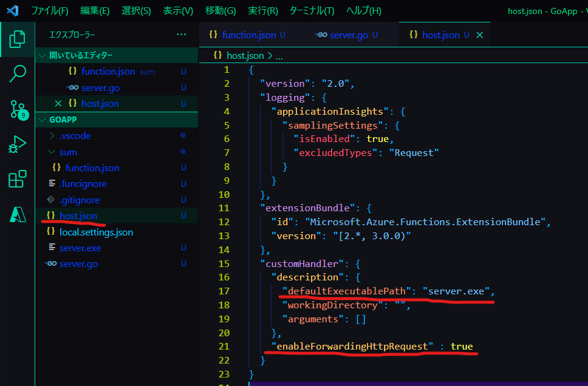Viewport: 588px width, 386px height.
Task: Click the "customHandler" key
Action: coord(302,263)
